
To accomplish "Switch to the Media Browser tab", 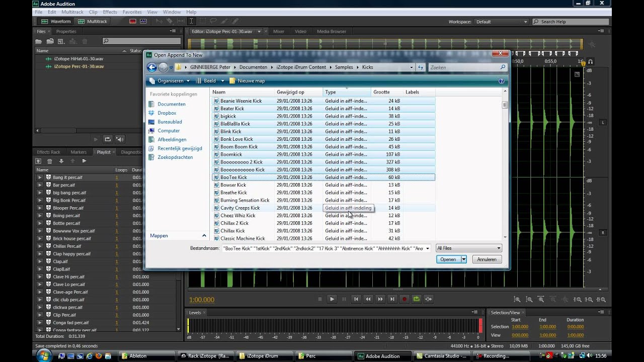I will point(332,31).
